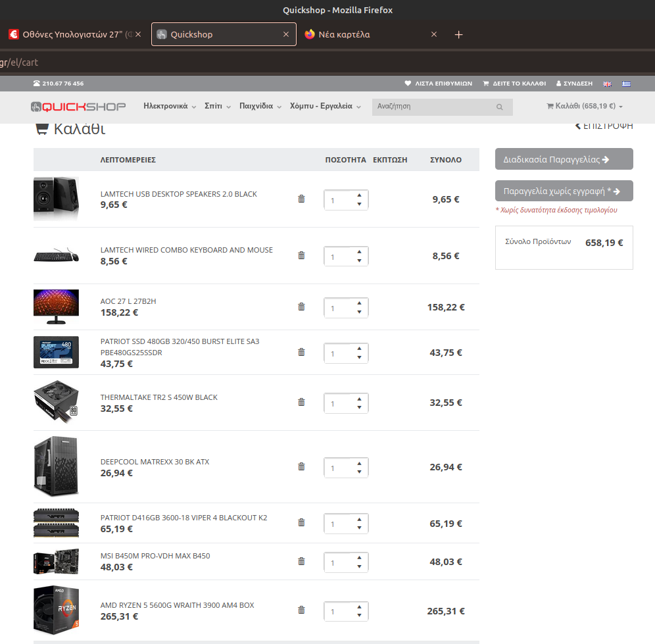The image size is (655, 644).
Task: Expand the Παιχνίδια menu
Action: click(260, 106)
